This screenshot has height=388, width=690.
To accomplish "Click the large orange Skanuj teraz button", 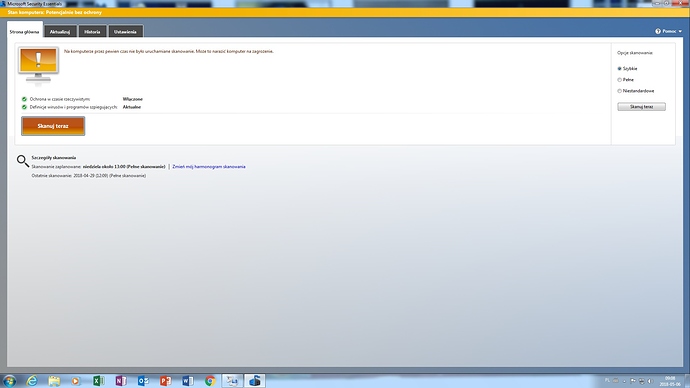I will coord(53,126).
